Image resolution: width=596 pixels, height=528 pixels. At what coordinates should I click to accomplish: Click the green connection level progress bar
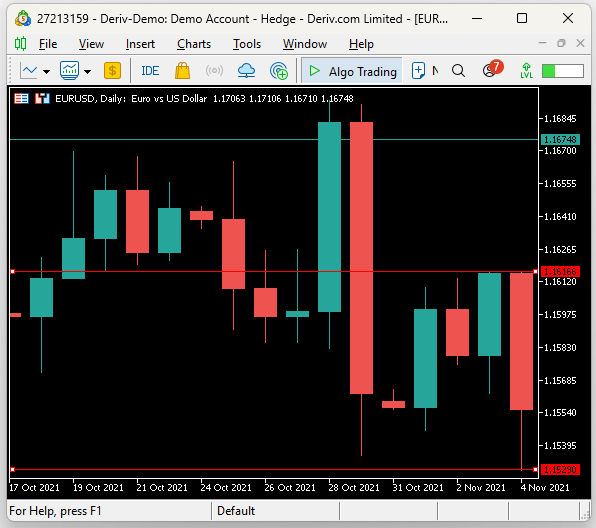[x=563, y=71]
